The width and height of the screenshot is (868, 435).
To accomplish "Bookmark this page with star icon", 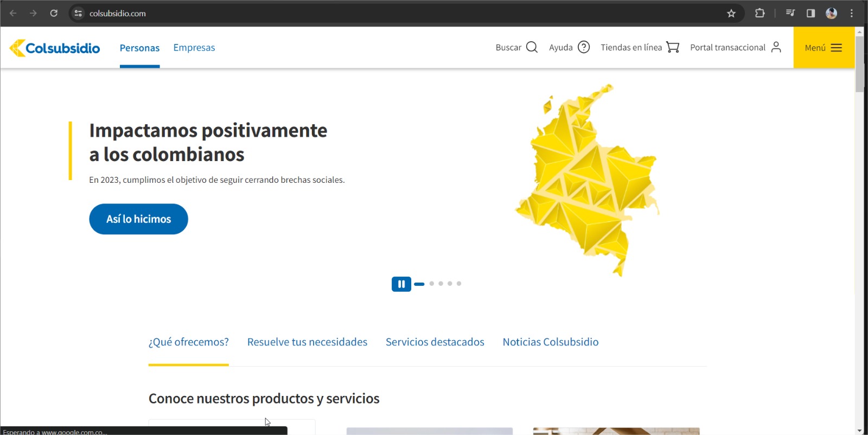I will point(731,14).
